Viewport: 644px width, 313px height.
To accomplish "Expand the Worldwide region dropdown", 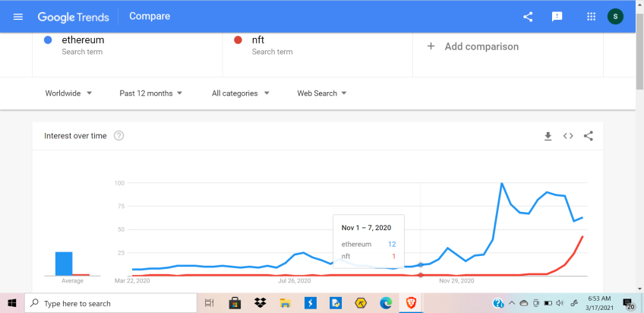I will pos(68,93).
